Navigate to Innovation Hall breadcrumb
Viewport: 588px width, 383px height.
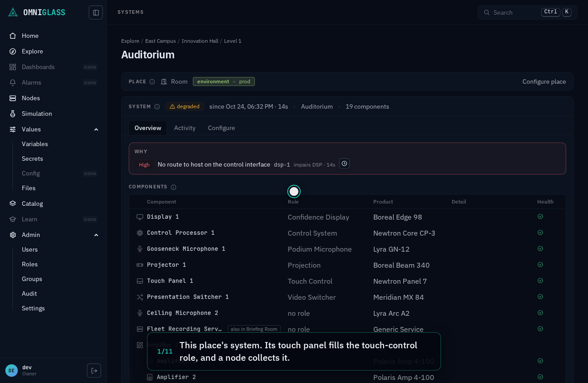200,41
